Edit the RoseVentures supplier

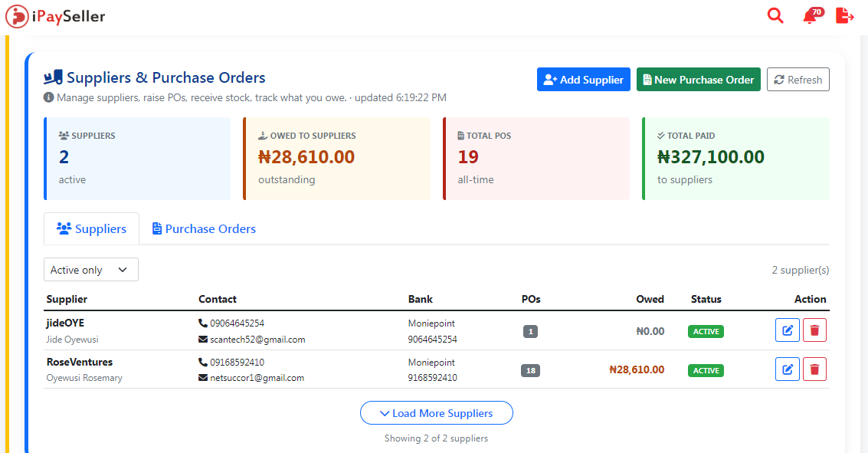pos(788,369)
